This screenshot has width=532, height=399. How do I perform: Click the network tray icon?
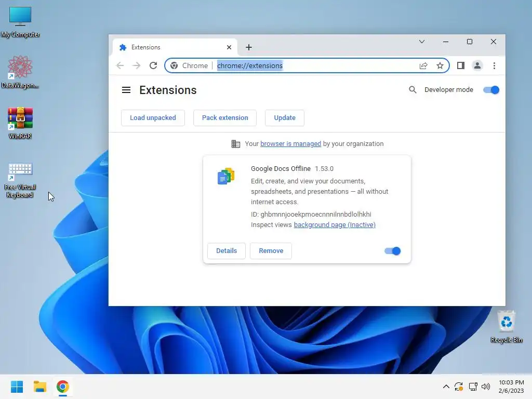(x=473, y=387)
